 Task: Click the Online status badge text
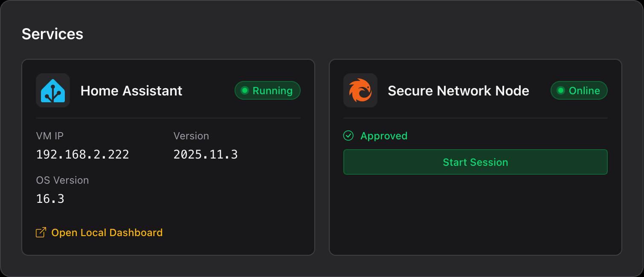[x=584, y=91]
